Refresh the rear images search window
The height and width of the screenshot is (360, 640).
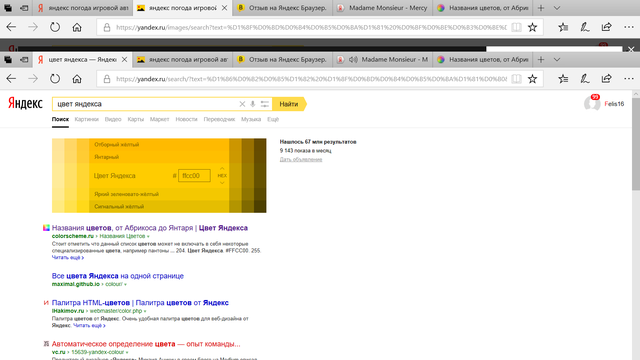click(55, 27)
